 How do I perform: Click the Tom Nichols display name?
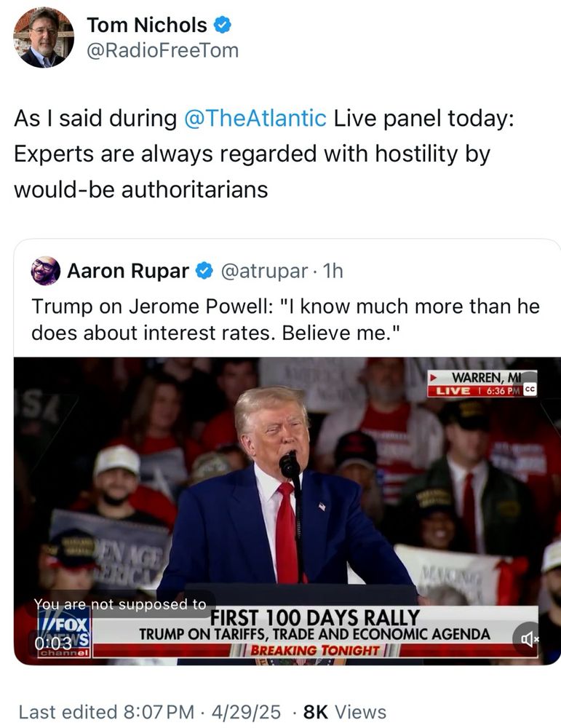pos(147,25)
